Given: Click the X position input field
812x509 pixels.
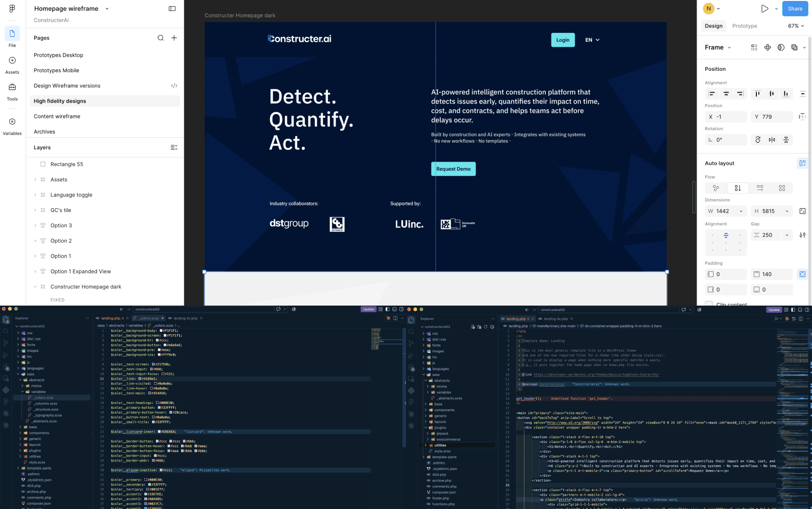Looking at the screenshot, I should pyautogui.click(x=726, y=116).
